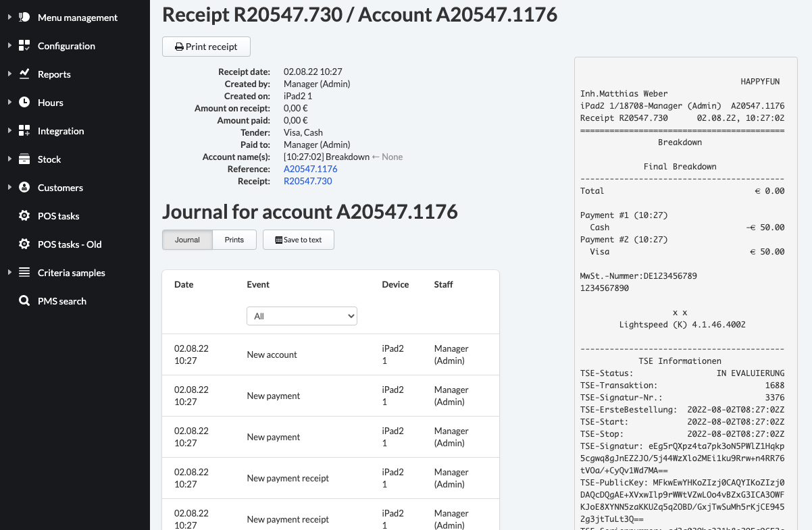Image resolution: width=812 pixels, height=530 pixels.
Task: Click the Hours clock icon
Action: point(24,103)
